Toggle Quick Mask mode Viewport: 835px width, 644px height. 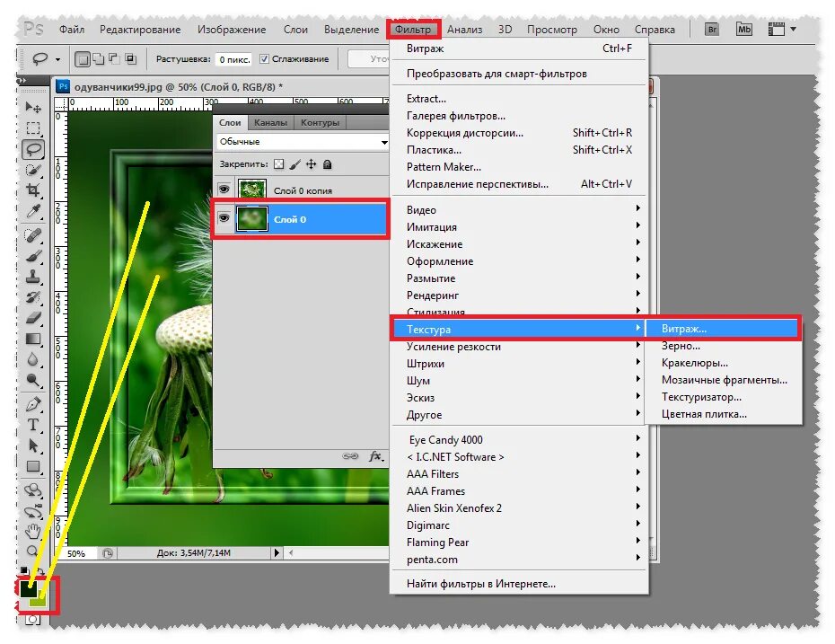[x=33, y=620]
